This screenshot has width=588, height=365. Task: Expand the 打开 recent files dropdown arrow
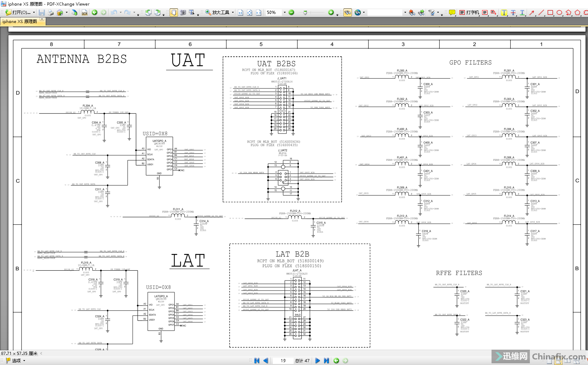(x=34, y=13)
